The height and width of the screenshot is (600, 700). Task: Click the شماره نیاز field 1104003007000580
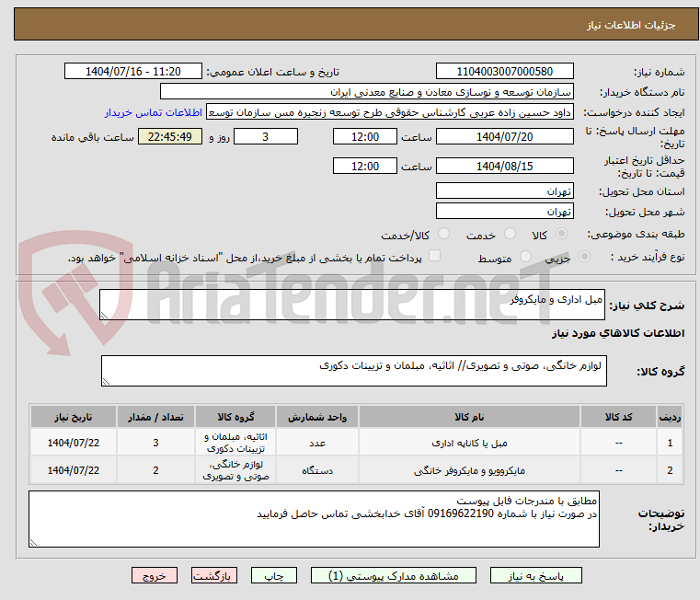tap(504, 72)
